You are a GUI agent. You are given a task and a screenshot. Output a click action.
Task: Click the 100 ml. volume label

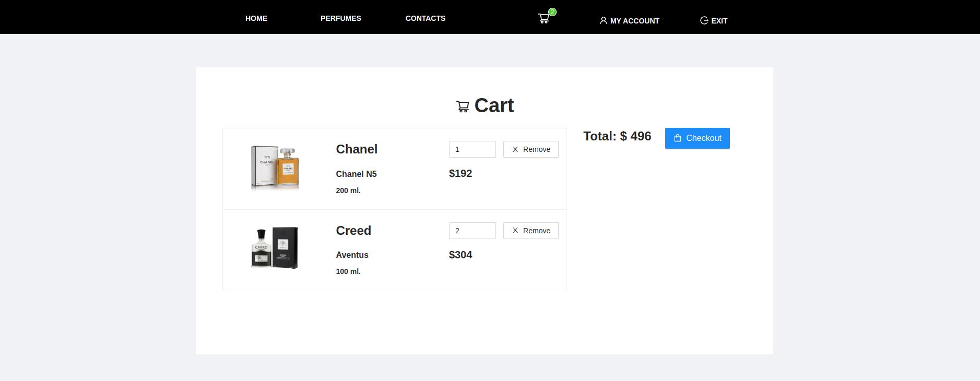[348, 271]
